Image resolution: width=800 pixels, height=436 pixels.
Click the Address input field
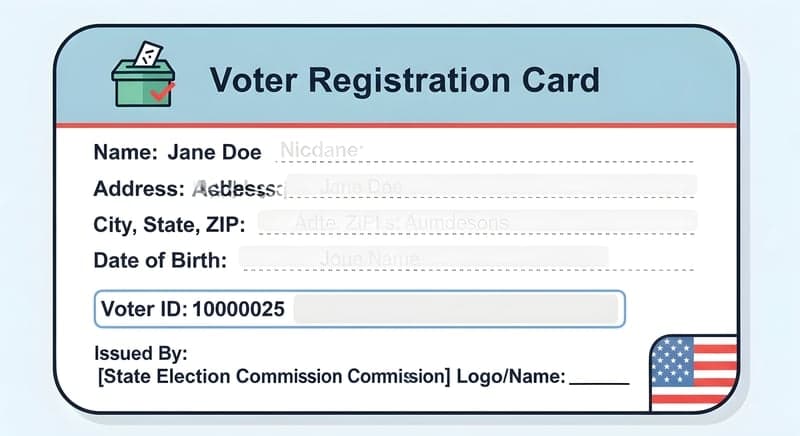490,188
